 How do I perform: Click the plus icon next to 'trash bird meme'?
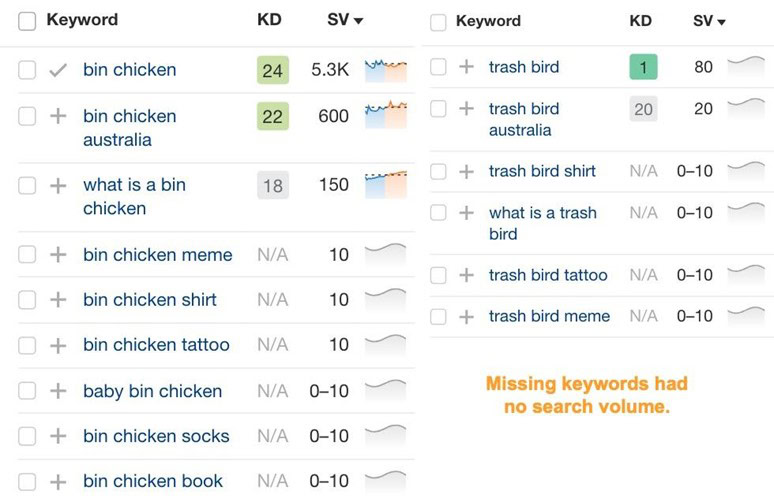(466, 316)
